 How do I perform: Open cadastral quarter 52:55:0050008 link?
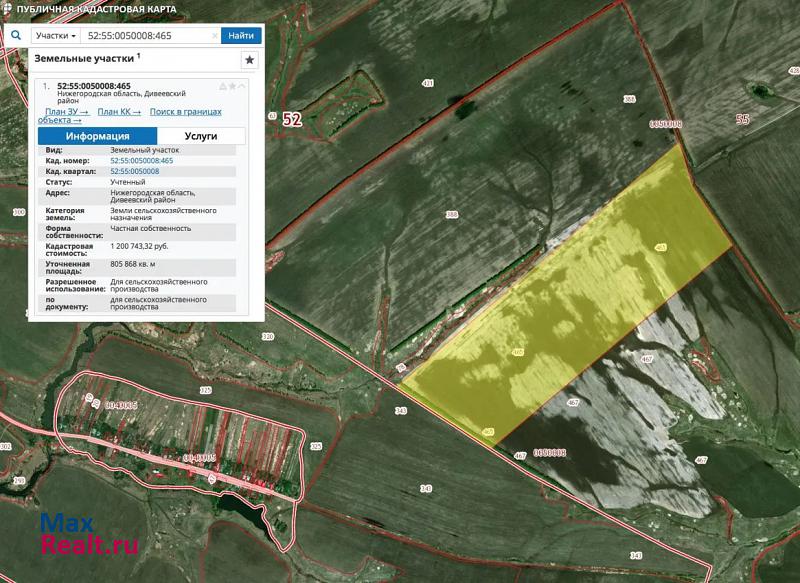coord(134,171)
